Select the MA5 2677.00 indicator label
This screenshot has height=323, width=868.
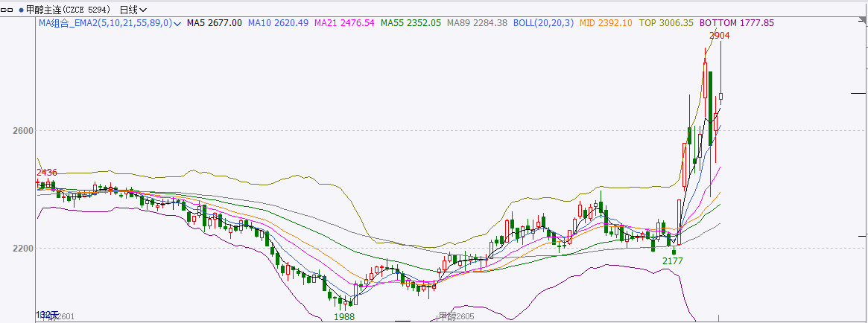point(214,24)
